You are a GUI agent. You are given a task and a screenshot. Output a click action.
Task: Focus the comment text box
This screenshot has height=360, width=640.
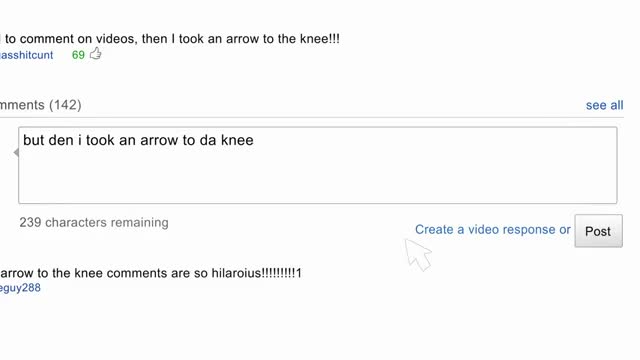pos(318,165)
